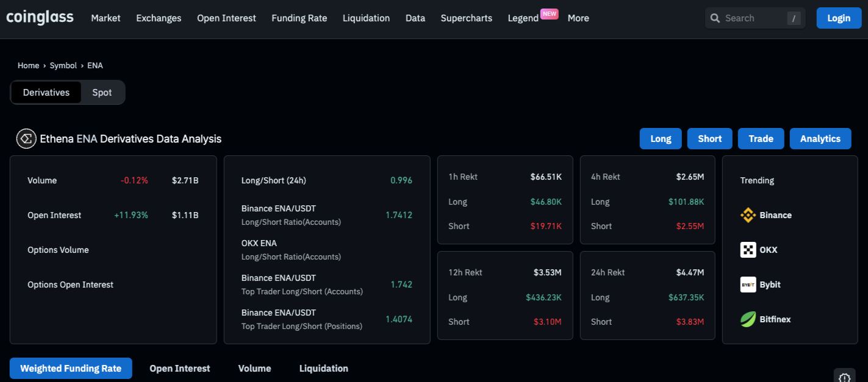Go to Home breadcrumb
868x382 pixels.
click(28, 65)
